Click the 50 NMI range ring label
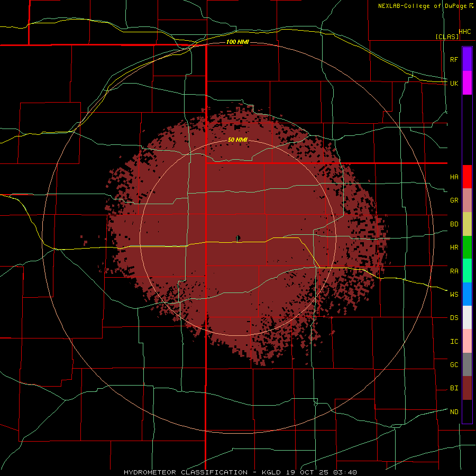 point(237,140)
